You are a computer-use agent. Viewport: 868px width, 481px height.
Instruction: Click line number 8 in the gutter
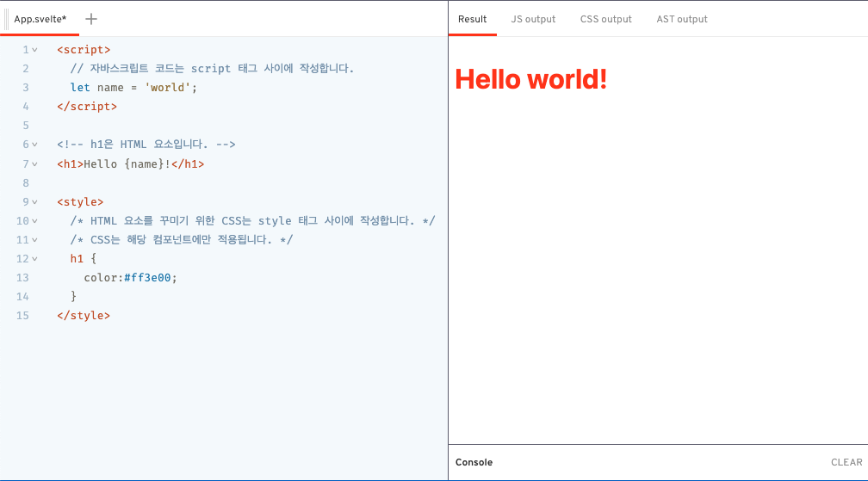tap(26, 183)
